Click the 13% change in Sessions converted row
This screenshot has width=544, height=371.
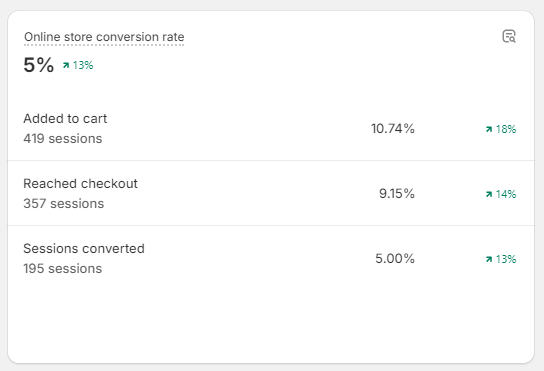click(x=501, y=259)
